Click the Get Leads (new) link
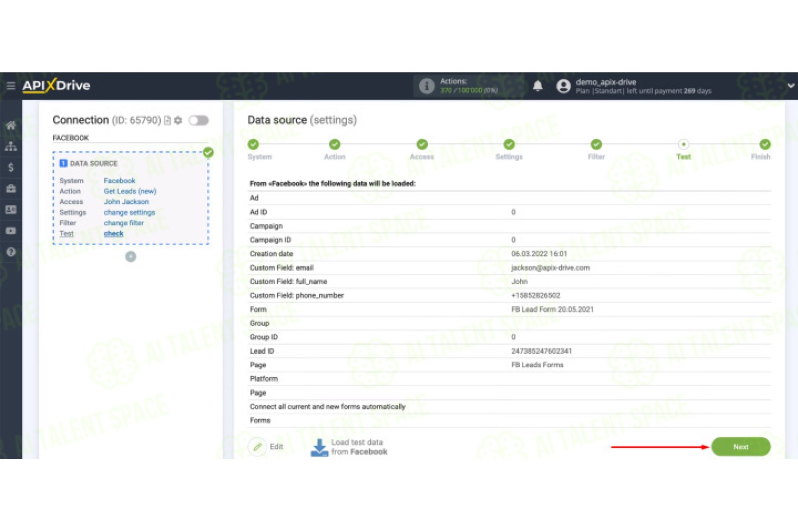The width and height of the screenshot is (798, 532). (x=130, y=192)
